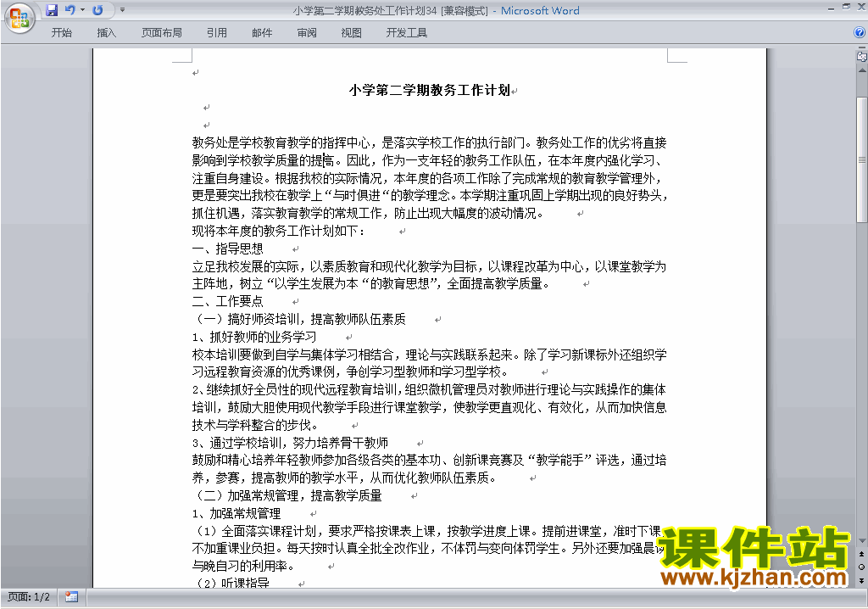Screen dimensions: 868x609
Task: Undo the last action
Action: [70, 10]
